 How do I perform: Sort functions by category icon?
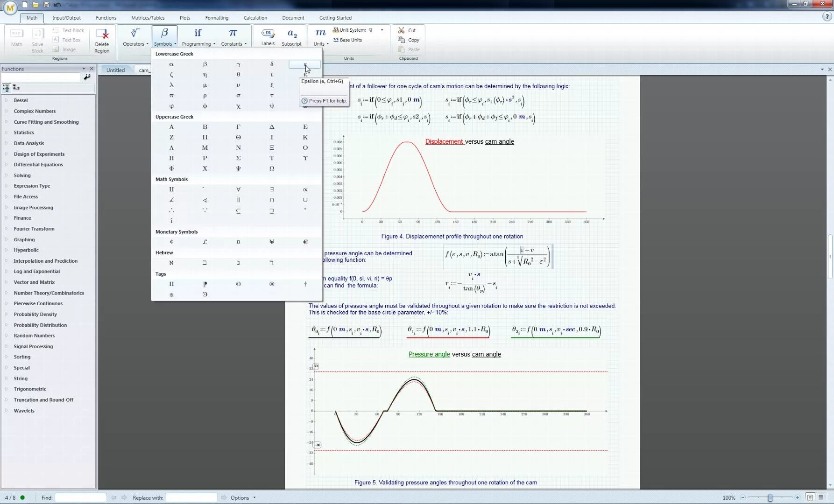point(6,88)
